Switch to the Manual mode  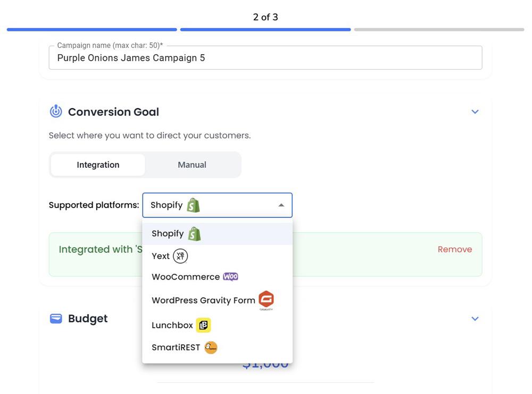coord(192,165)
